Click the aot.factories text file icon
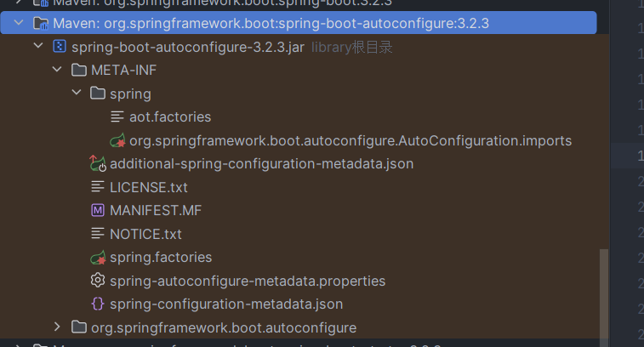The height and width of the screenshot is (347, 644). point(117,117)
